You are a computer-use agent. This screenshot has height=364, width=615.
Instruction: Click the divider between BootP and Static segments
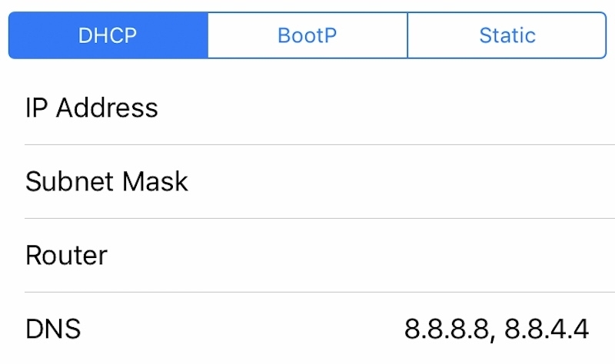coord(407,35)
